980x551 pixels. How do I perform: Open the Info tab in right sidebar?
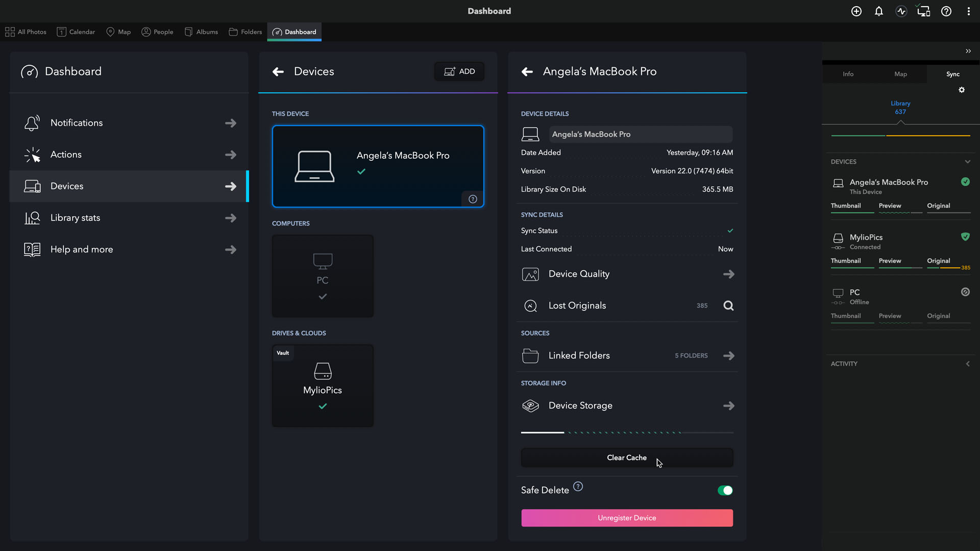click(848, 74)
